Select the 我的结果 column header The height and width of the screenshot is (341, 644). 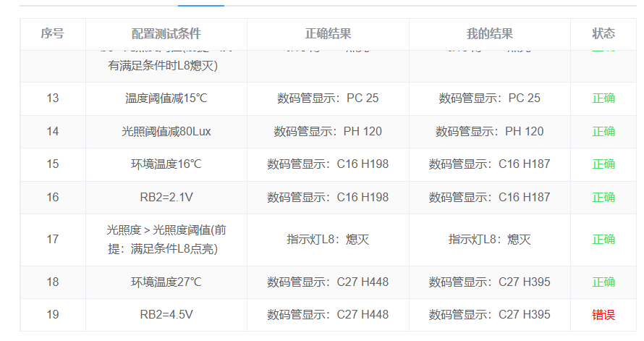tap(489, 33)
